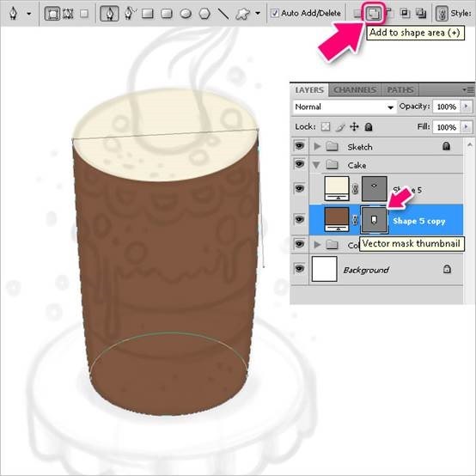The image size is (476, 476).
Task: Click the Sketch group lock icon
Action: (x=446, y=146)
